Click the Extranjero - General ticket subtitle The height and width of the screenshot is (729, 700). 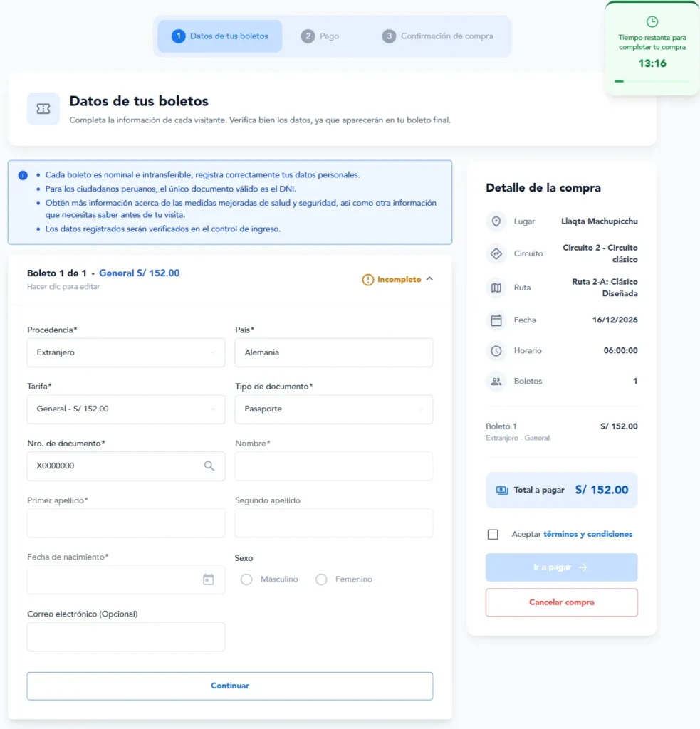[x=517, y=438]
